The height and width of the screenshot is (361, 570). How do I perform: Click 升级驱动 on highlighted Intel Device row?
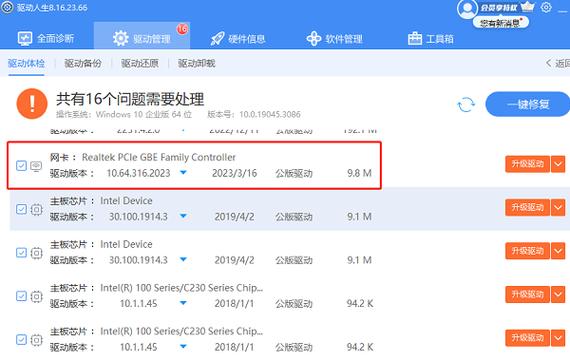click(x=527, y=208)
